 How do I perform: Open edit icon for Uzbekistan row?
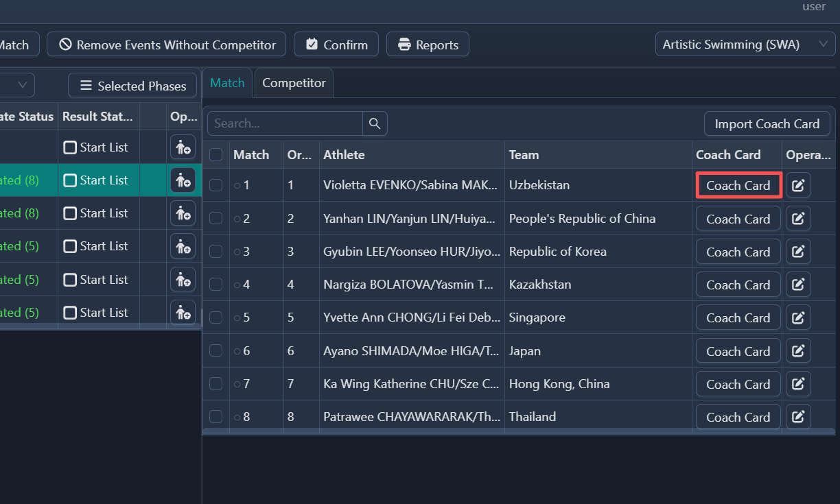(x=798, y=185)
